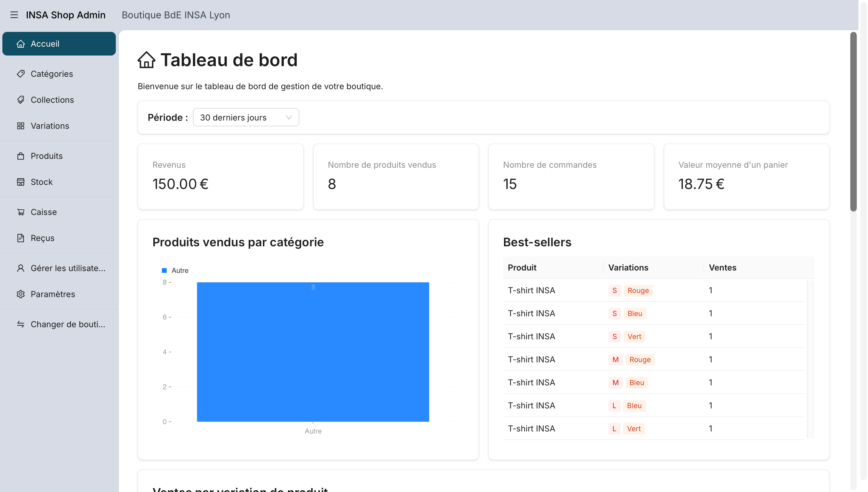This screenshot has height=492, width=868.
Task: Click the Reçus document icon
Action: pyautogui.click(x=21, y=238)
